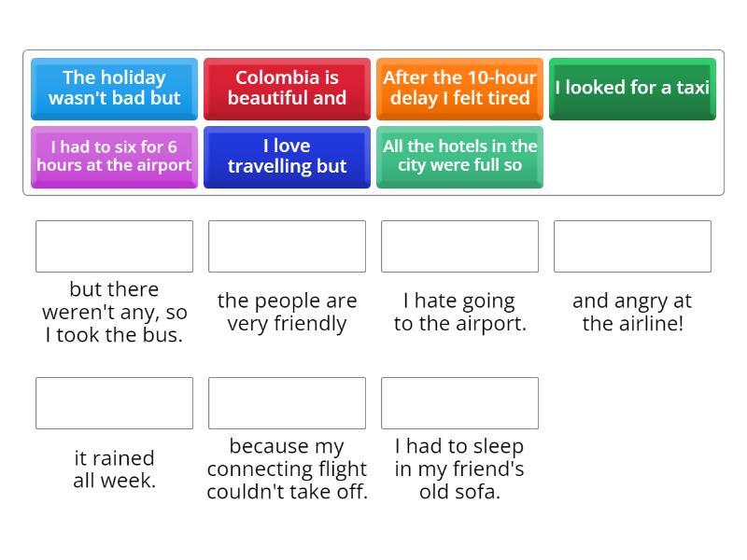
Task: Click the phrase 'it rained all week'
Action: click(x=114, y=469)
